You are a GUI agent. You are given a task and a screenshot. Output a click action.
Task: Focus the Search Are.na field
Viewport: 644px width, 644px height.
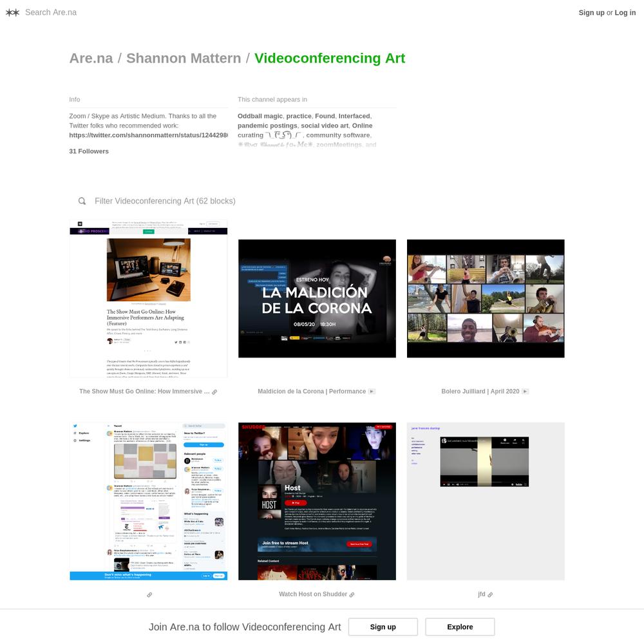51,13
